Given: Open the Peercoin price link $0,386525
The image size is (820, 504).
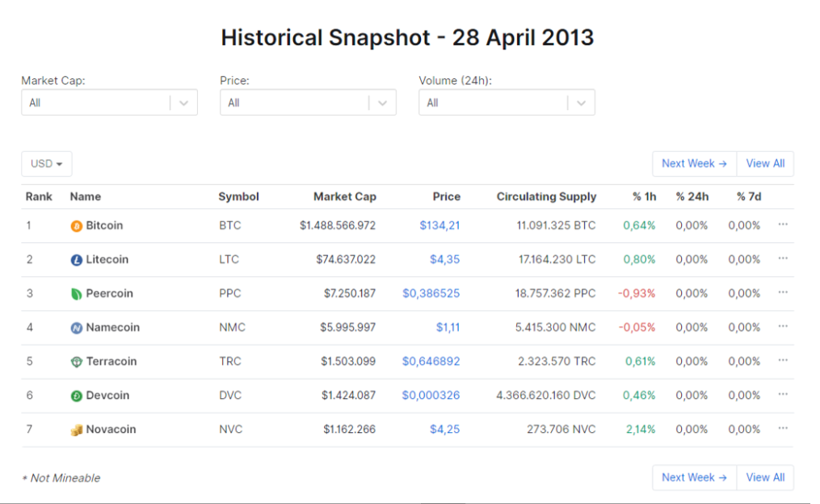Looking at the screenshot, I should click(431, 293).
